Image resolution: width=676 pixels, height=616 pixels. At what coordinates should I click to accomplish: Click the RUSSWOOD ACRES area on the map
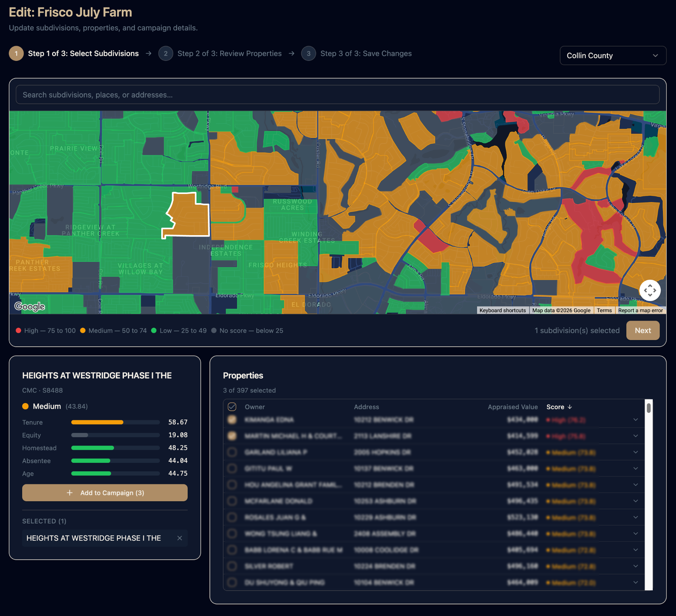click(x=292, y=205)
